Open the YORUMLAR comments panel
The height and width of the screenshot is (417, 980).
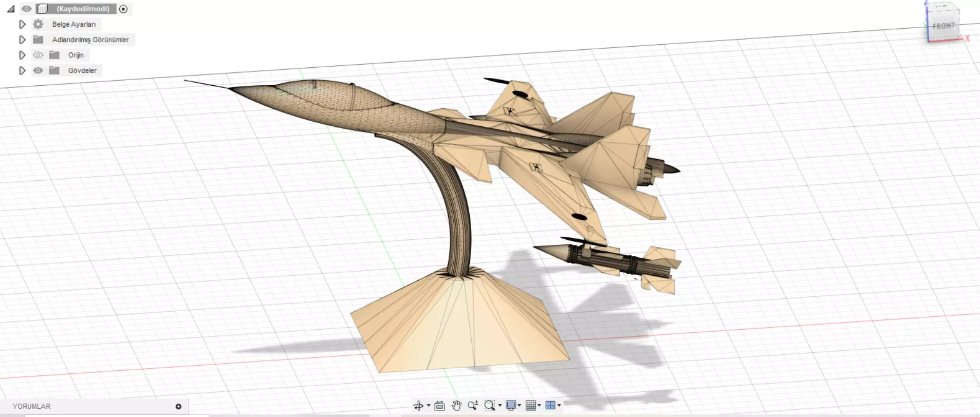pyautogui.click(x=32, y=406)
